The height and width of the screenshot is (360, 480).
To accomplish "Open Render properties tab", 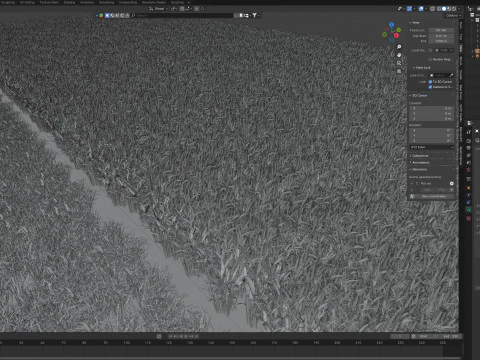I will [469, 141].
